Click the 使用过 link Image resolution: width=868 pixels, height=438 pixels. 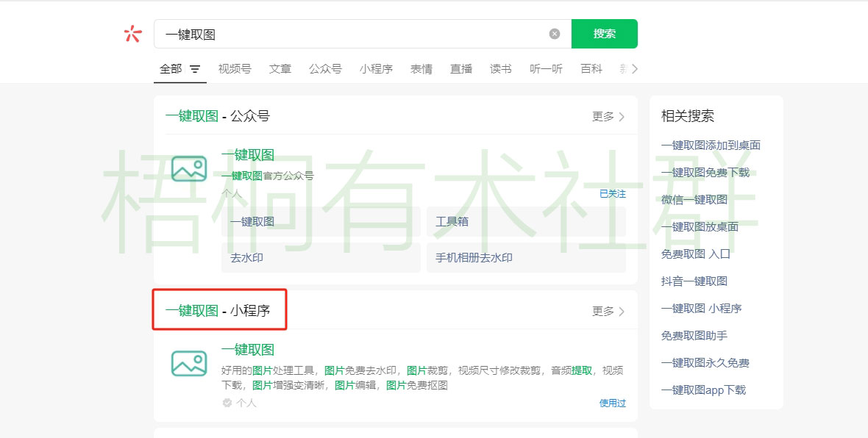coord(613,403)
